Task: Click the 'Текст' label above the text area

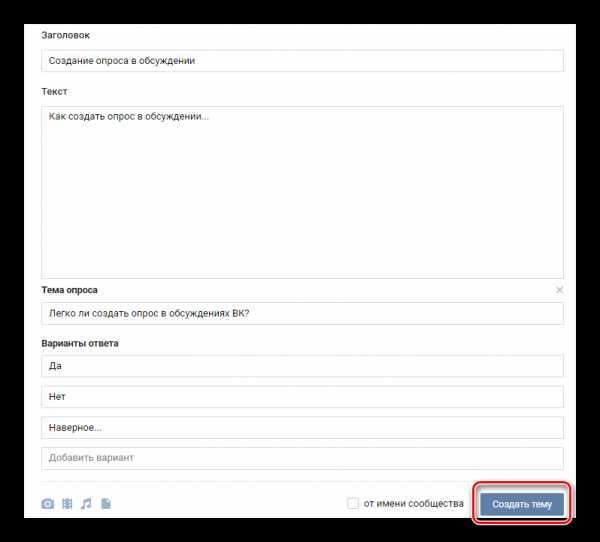Action: click(54, 91)
